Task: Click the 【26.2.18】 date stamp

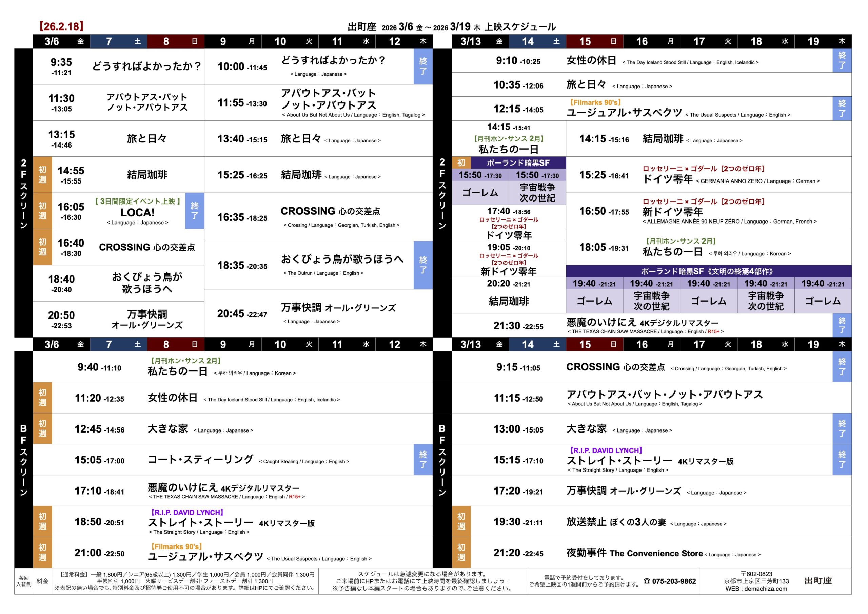Action: pyautogui.click(x=61, y=26)
